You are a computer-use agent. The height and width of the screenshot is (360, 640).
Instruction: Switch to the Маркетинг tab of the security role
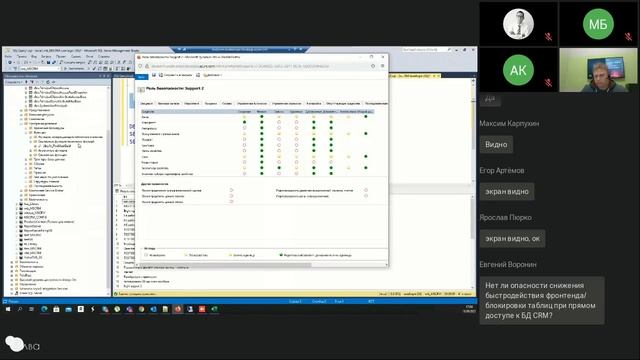click(191, 104)
